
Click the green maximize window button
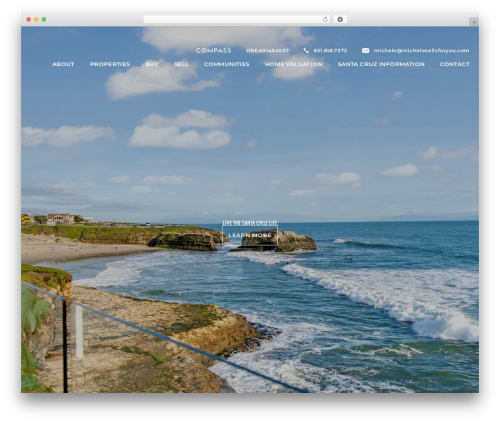pyautogui.click(x=44, y=20)
